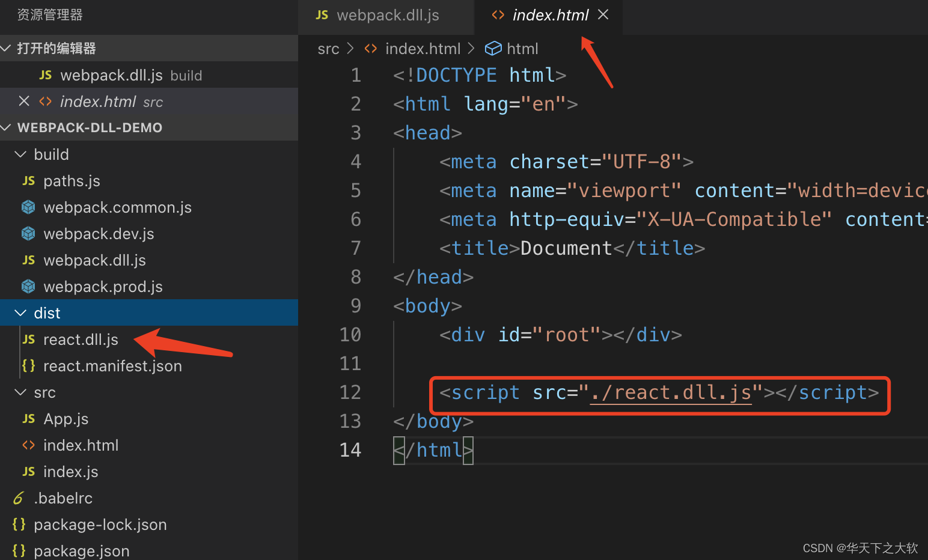Click line number 12 in the gutter
928x560 pixels.
click(x=350, y=392)
